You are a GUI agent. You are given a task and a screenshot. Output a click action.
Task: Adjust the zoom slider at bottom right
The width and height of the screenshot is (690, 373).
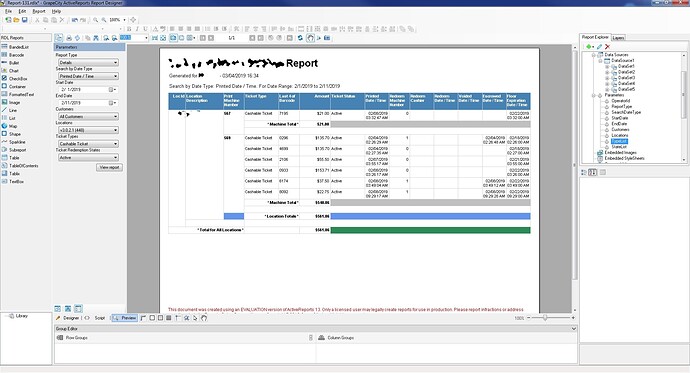coord(545,318)
